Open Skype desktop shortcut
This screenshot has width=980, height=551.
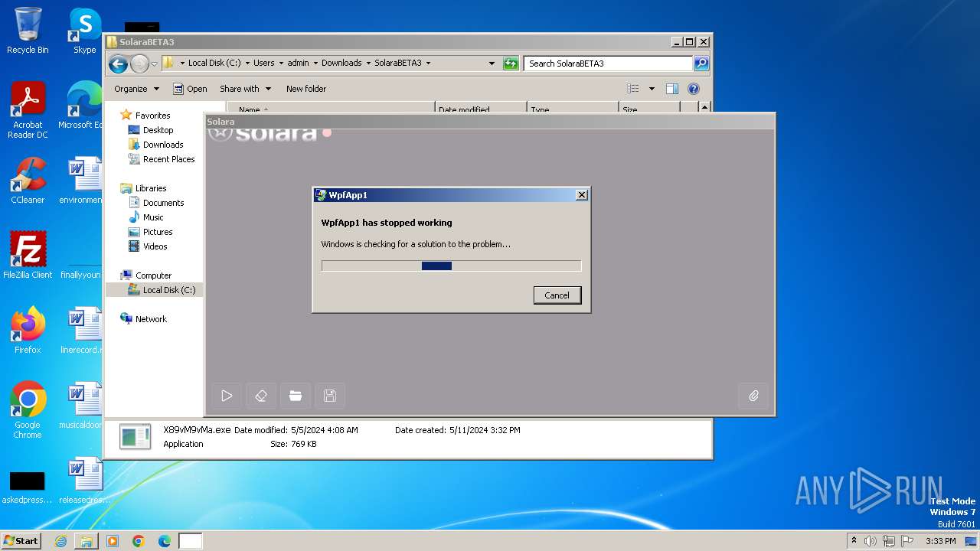[85, 31]
